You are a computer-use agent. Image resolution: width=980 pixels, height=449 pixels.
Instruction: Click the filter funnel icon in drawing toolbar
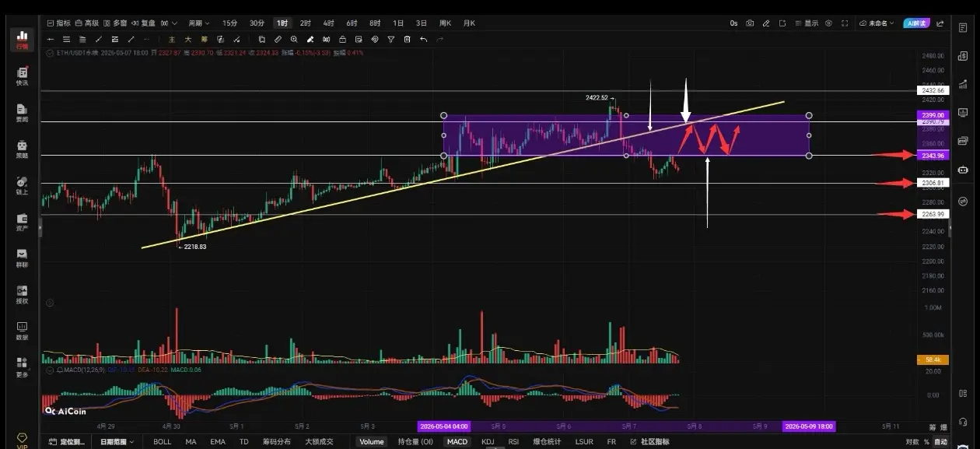point(390,39)
